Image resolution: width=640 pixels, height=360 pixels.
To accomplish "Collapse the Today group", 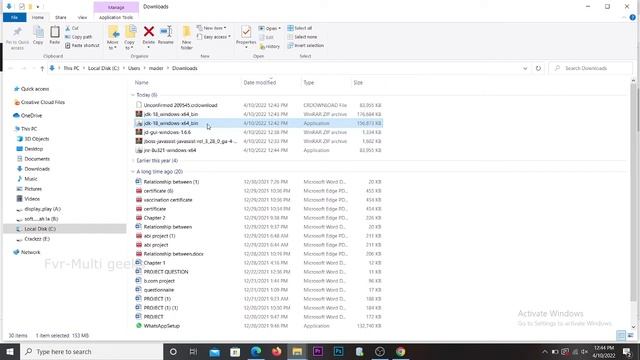I will 133,95.
